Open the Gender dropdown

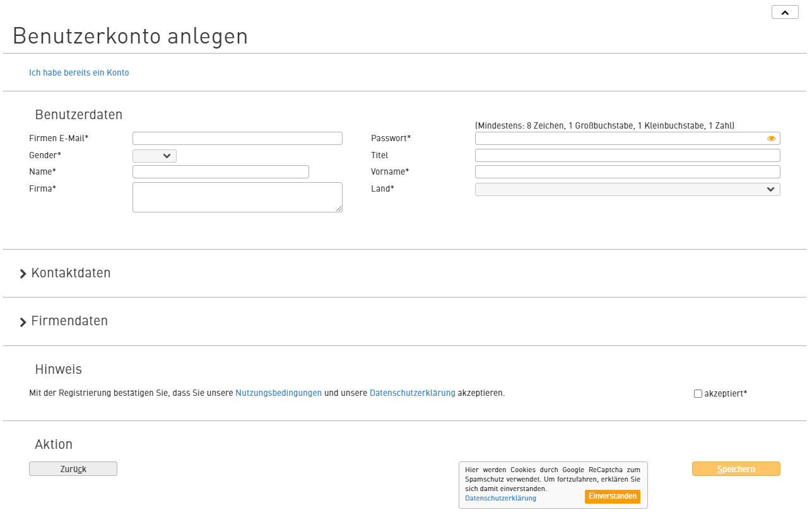(155, 156)
